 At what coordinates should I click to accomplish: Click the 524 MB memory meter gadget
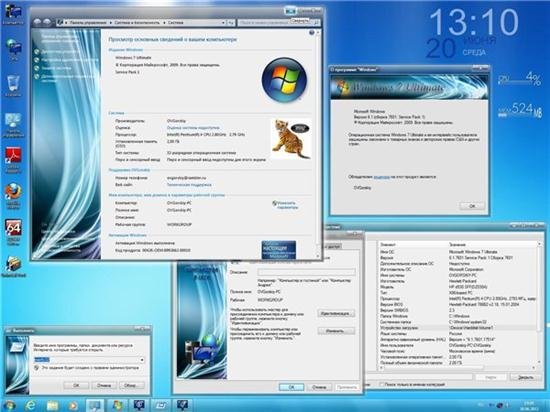coord(520,110)
